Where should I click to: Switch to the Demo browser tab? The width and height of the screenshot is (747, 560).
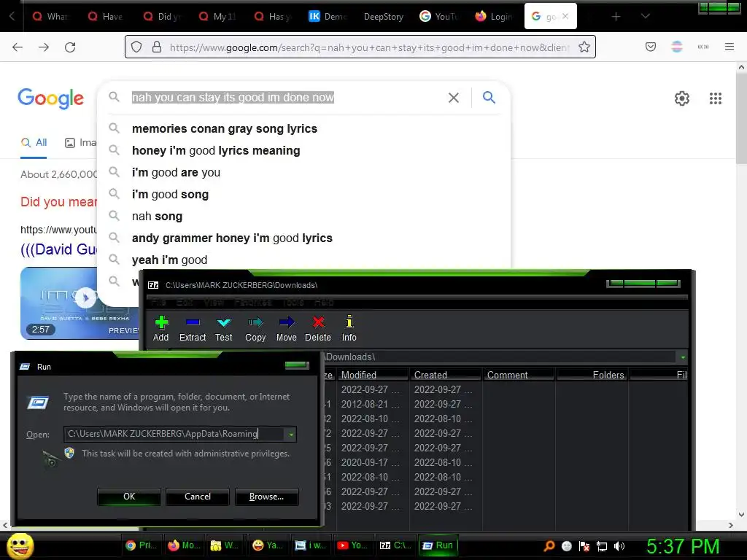click(x=328, y=17)
